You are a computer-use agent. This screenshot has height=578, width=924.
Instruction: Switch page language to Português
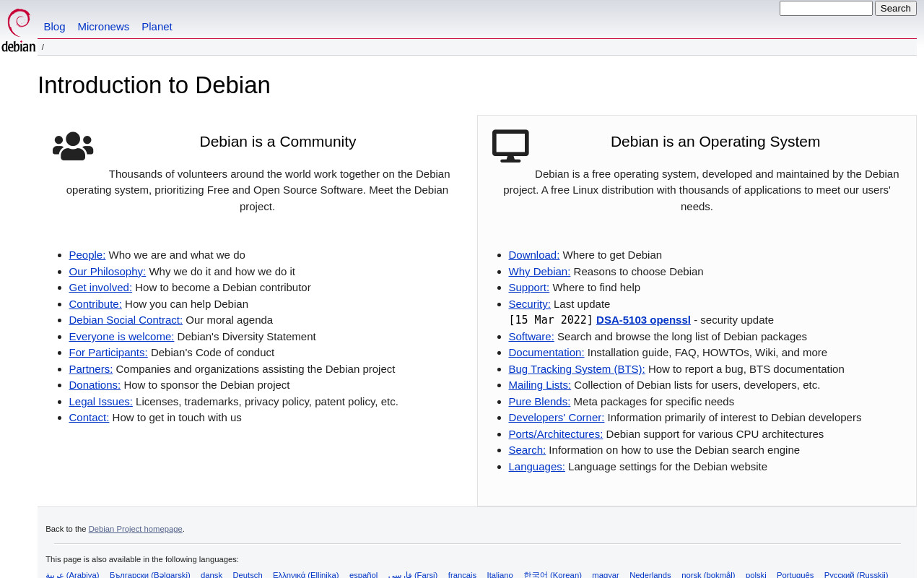pyautogui.click(x=795, y=574)
